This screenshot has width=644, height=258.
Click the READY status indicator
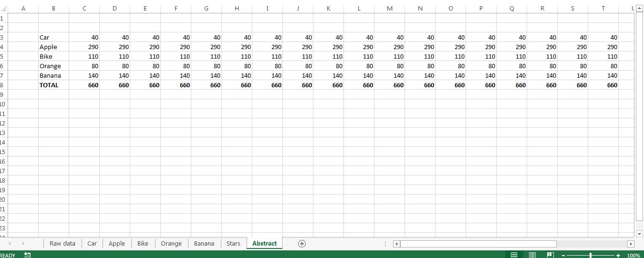coord(8,256)
